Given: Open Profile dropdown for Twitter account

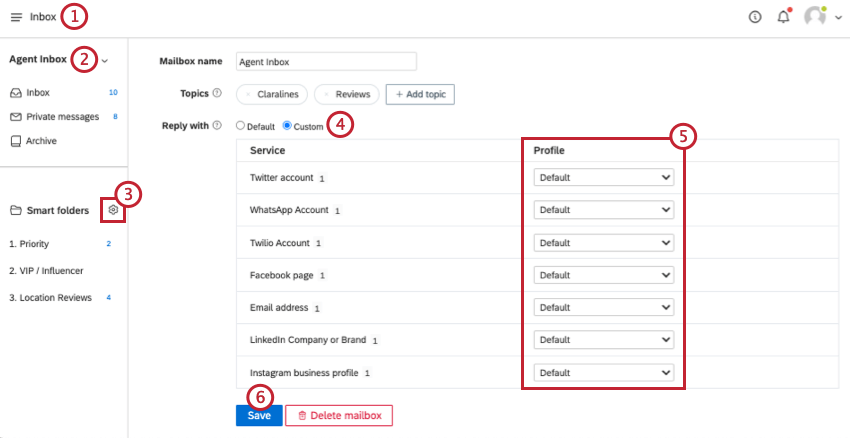Looking at the screenshot, I should click(603, 177).
